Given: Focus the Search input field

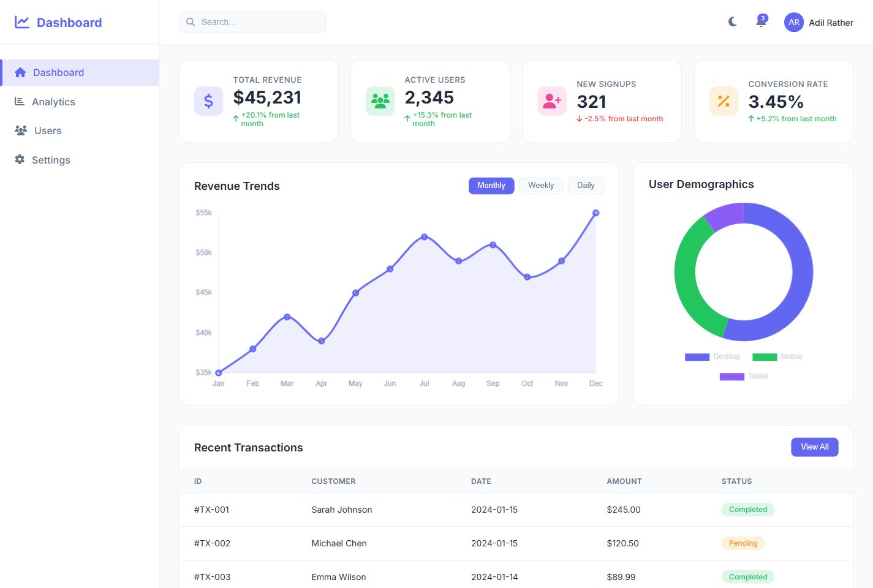Looking at the screenshot, I should 252,22.
